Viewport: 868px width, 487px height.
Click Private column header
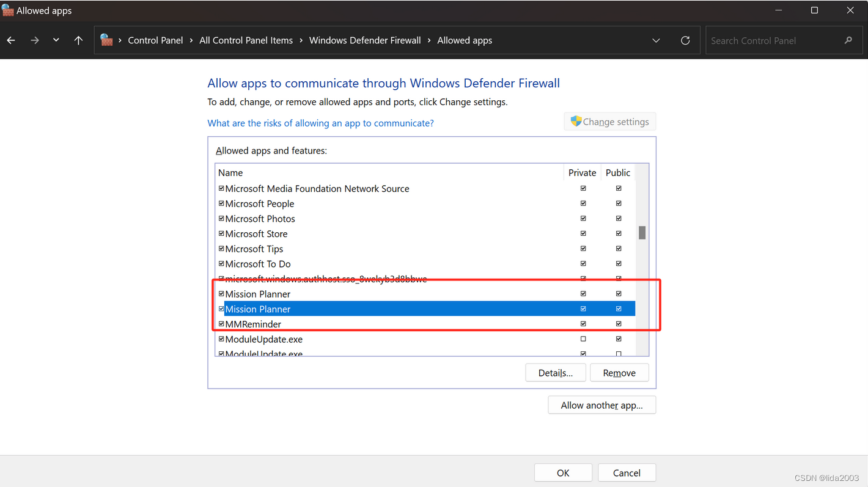582,173
